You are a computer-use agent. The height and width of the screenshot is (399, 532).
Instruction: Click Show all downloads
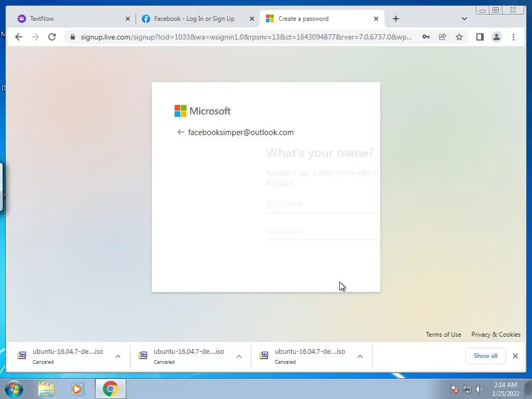(x=486, y=356)
